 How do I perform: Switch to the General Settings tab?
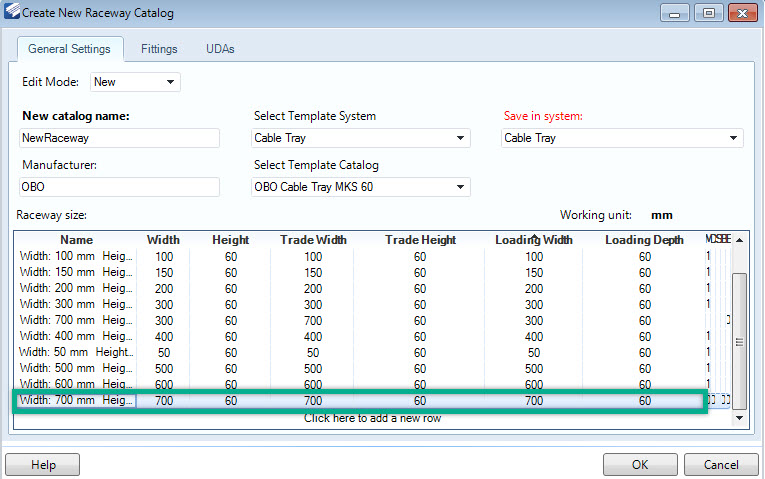pyautogui.click(x=70, y=49)
